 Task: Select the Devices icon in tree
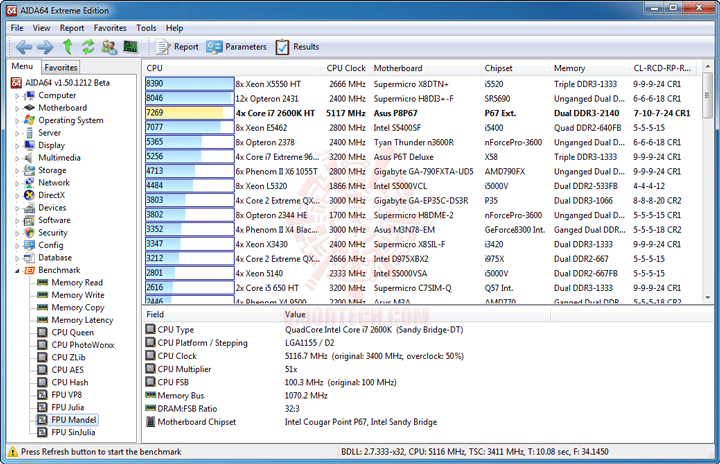pos(29,208)
